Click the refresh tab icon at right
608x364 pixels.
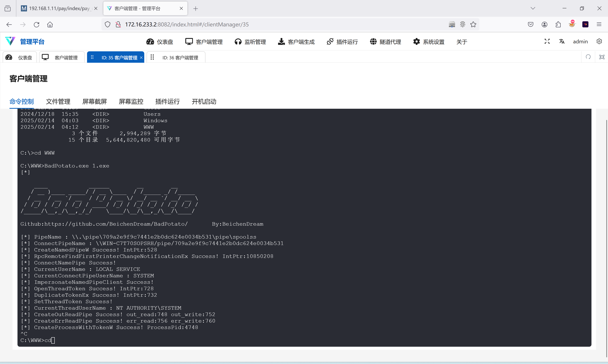(588, 57)
